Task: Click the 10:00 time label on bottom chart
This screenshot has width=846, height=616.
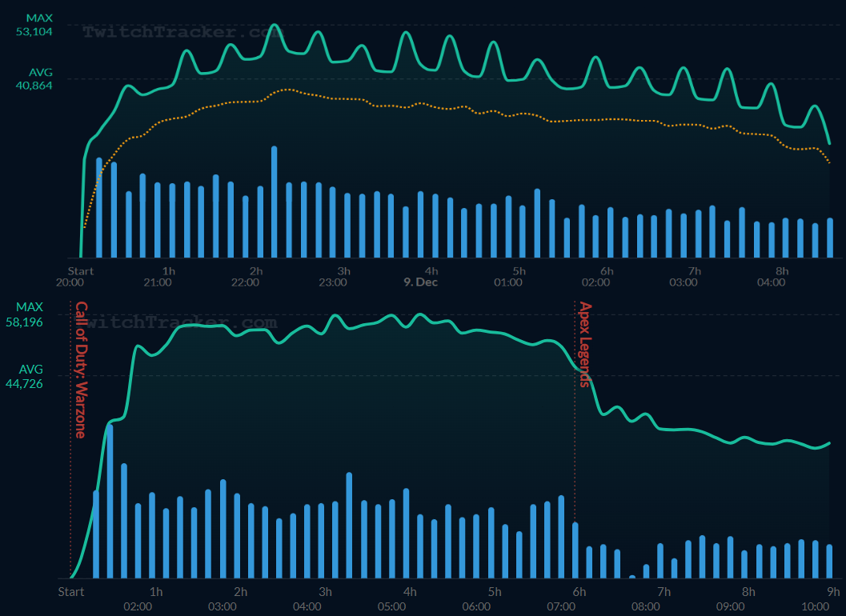Action: (816, 607)
